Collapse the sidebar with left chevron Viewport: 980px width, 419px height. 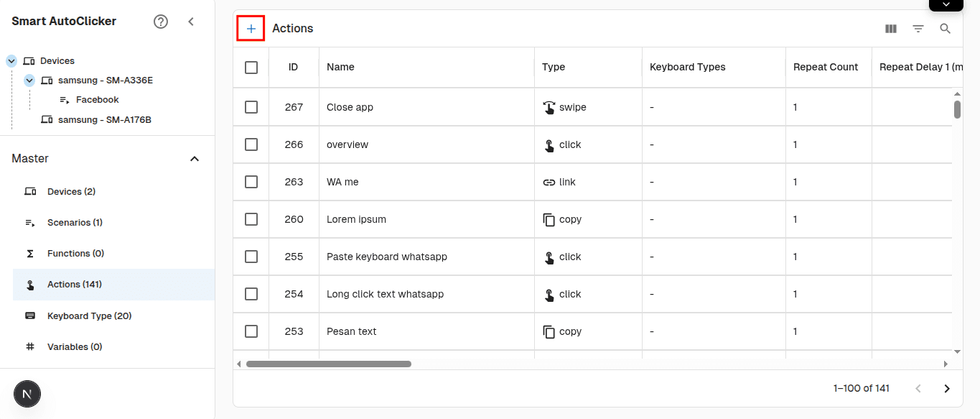pyautogui.click(x=191, y=22)
